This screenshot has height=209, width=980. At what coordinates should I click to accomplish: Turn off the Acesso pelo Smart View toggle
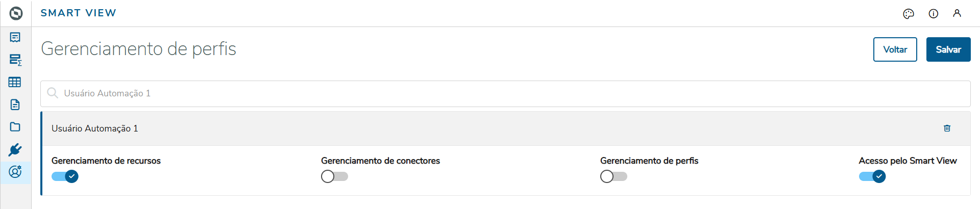[x=872, y=176]
